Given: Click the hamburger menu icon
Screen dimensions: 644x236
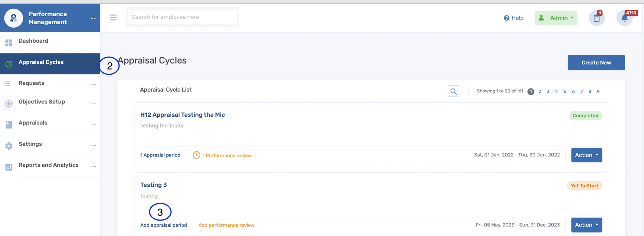Looking at the screenshot, I should [113, 18].
